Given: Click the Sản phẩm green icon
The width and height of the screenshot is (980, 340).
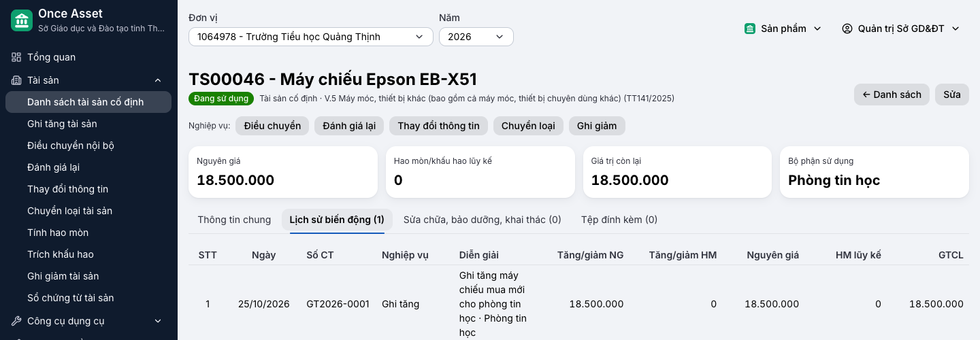Looking at the screenshot, I should pos(750,29).
